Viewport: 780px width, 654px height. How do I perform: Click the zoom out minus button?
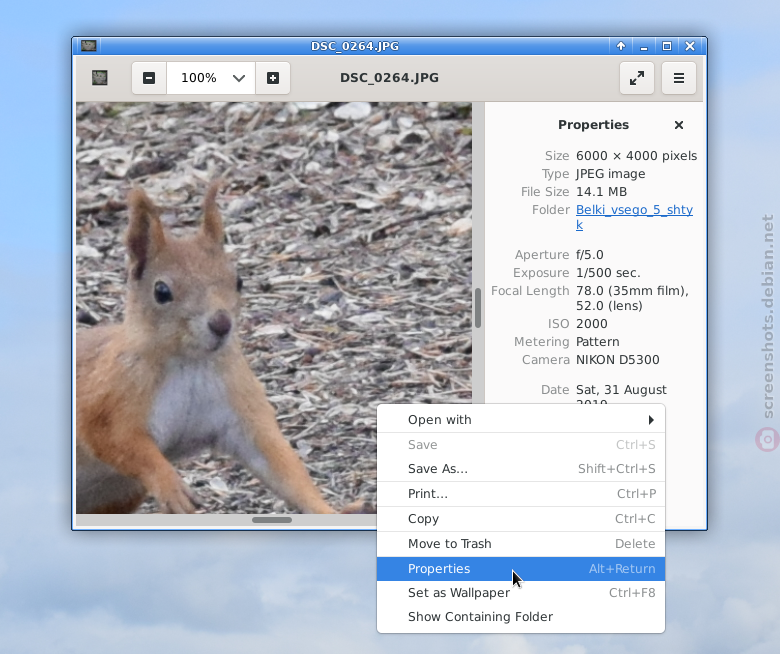coord(149,78)
